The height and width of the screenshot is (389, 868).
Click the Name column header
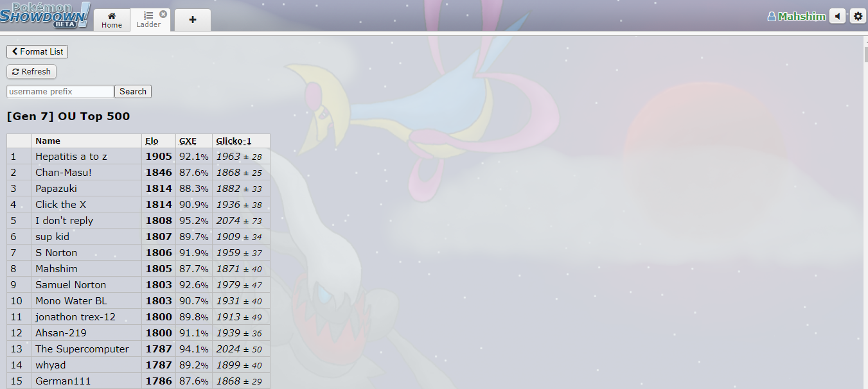point(48,141)
